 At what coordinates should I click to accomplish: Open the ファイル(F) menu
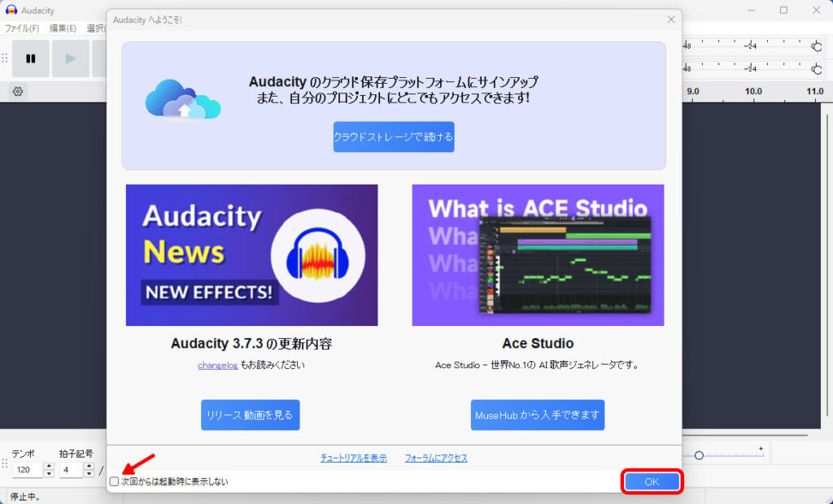pos(22,28)
